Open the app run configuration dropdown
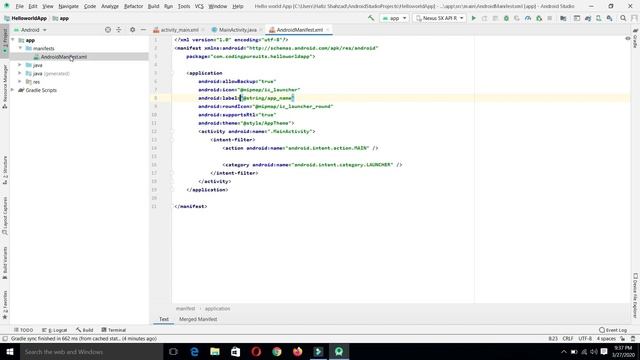 (394, 18)
